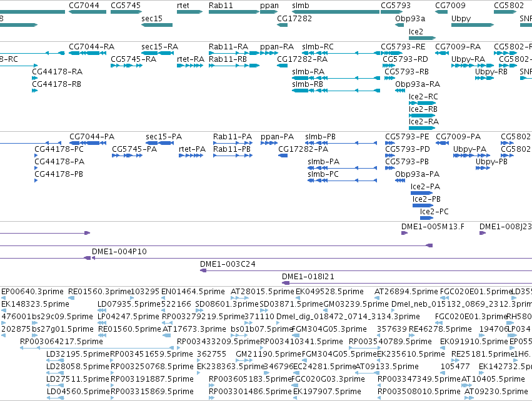Image resolution: width=532 pixels, height=401 pixels.
Task: Select transcript Rab11-RA
Action: click(x=234, y=53)
